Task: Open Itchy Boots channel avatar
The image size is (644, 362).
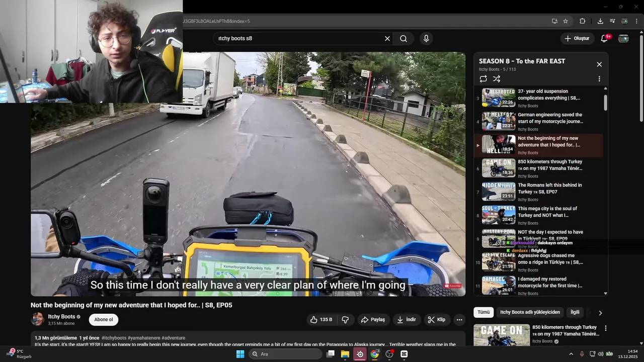Action: tap(38, 319)
